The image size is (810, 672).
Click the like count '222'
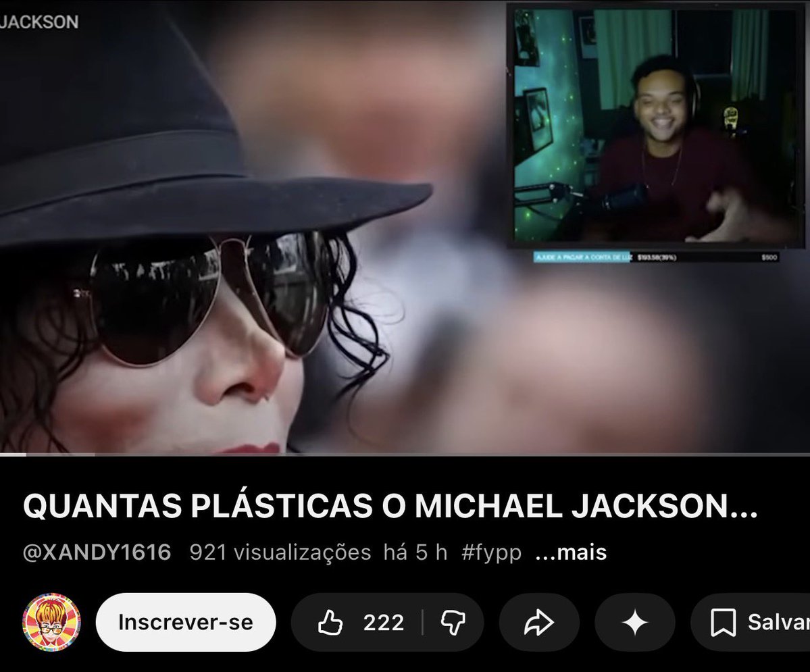pos(382,622)
